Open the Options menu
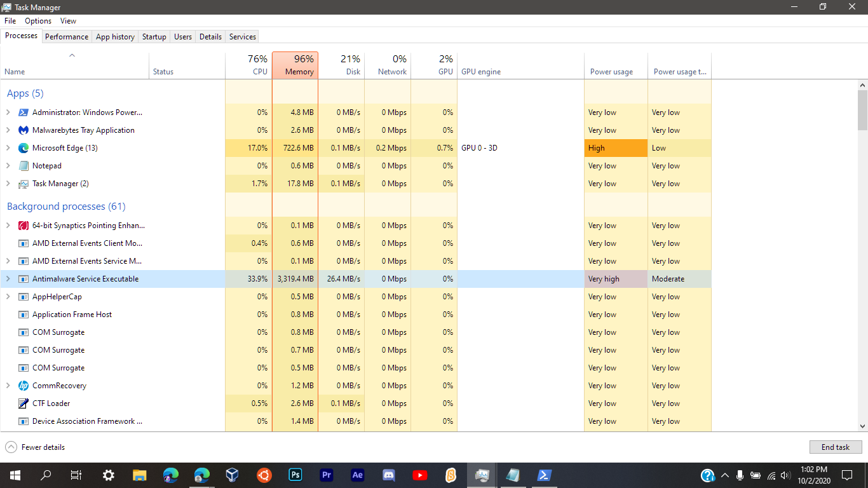 coord(38,21)
